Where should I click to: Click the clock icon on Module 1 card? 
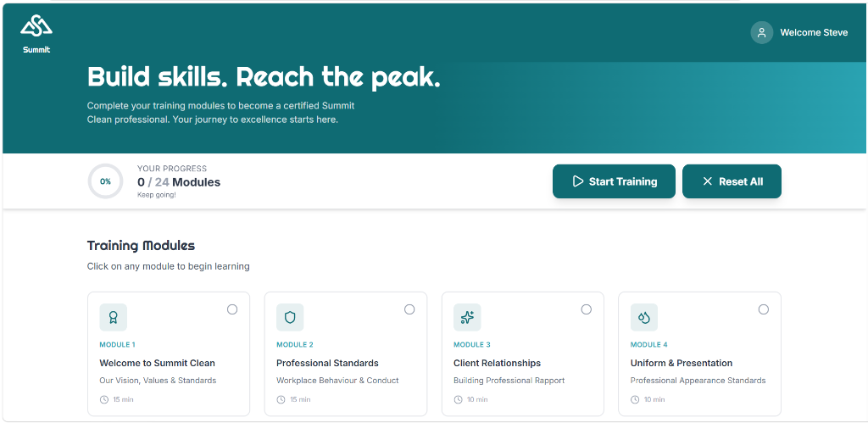click(104, 399)
